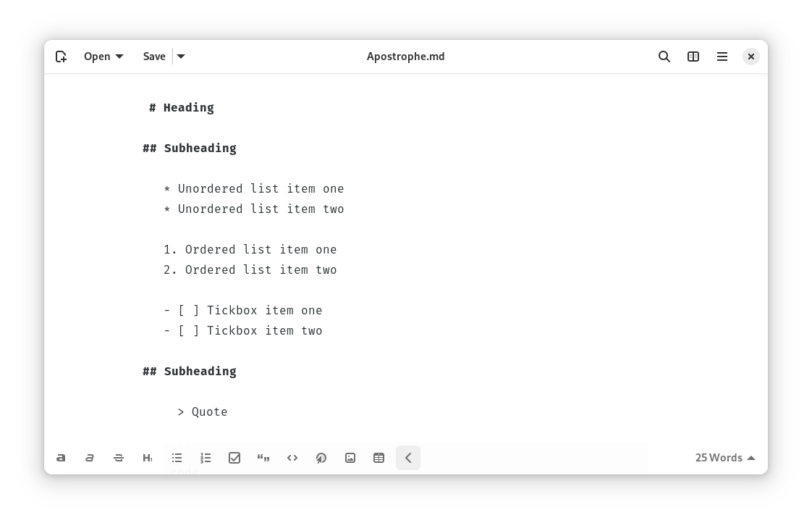Collapse the formatting toolbar with chevron
The height and width of the screenshot is (523, 812).
pos(408,458)
